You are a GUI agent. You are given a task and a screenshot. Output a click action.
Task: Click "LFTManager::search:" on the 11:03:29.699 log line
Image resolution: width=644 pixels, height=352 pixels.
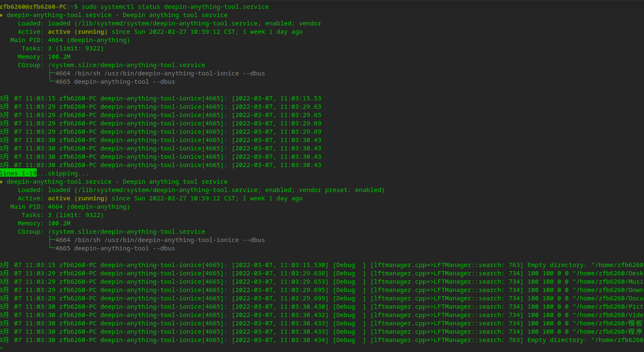469,298
